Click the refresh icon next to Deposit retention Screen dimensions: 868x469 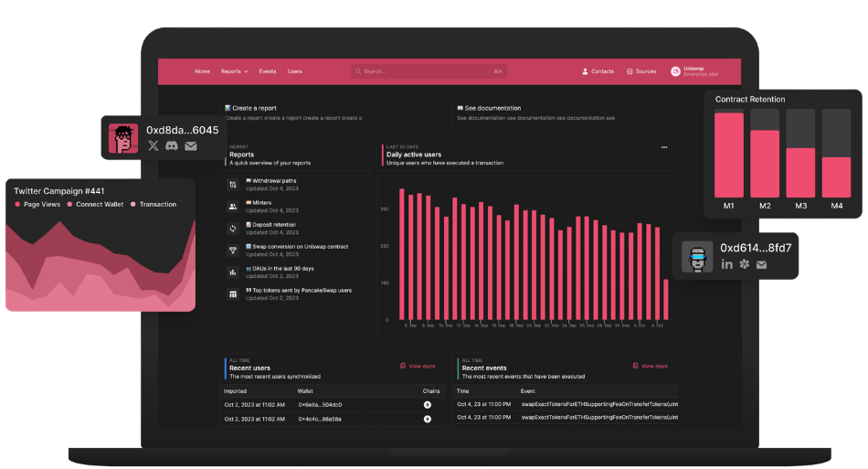(233, 228)
